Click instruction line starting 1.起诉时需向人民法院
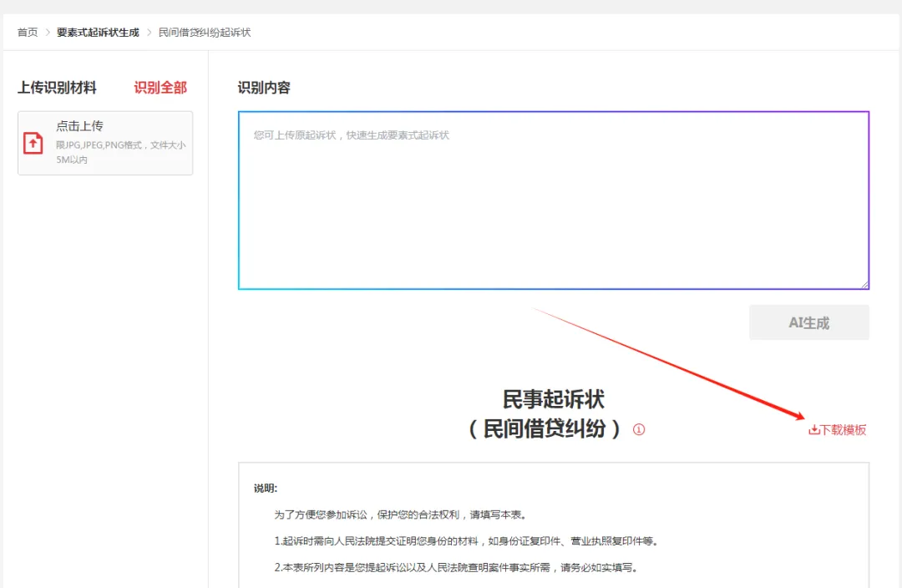902x588 pixels. 467,541
